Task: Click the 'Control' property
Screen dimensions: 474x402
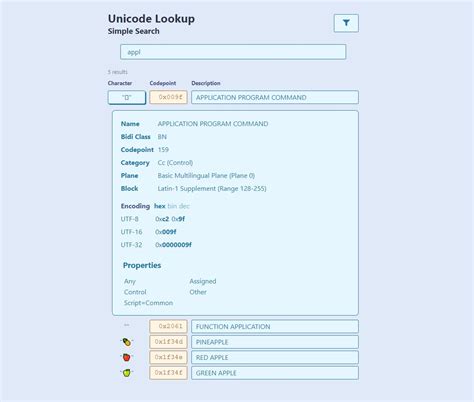Action: pyautogui.click(x=135, y=292)
